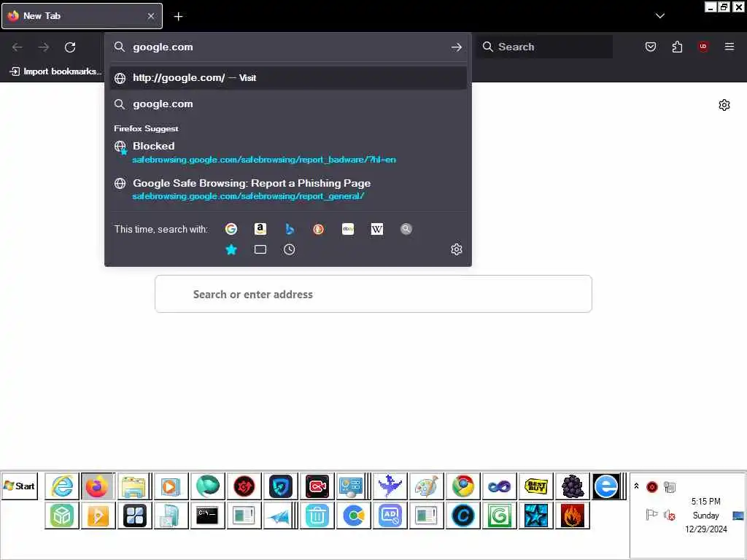Search open tabs with the tab icon
Image resolution: width=747 pixels, height=560 pixels.
pyautogui.click(x=260, y=249)
